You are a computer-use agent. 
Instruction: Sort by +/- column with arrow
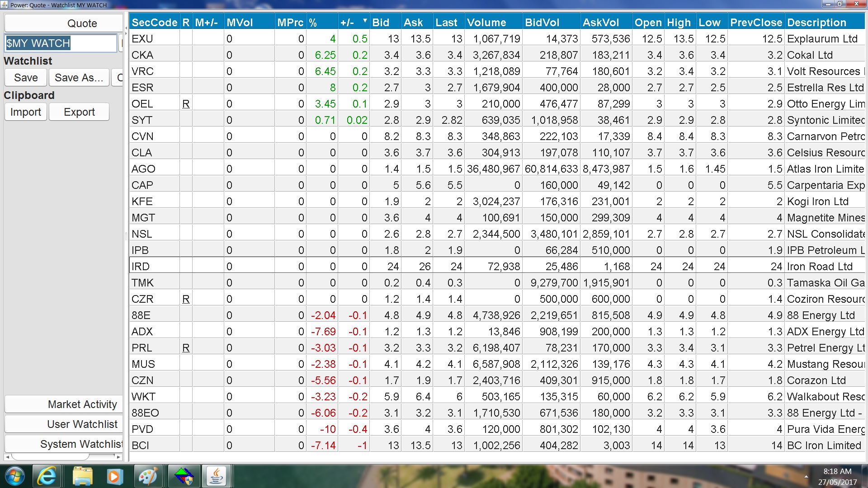(354, 23)
